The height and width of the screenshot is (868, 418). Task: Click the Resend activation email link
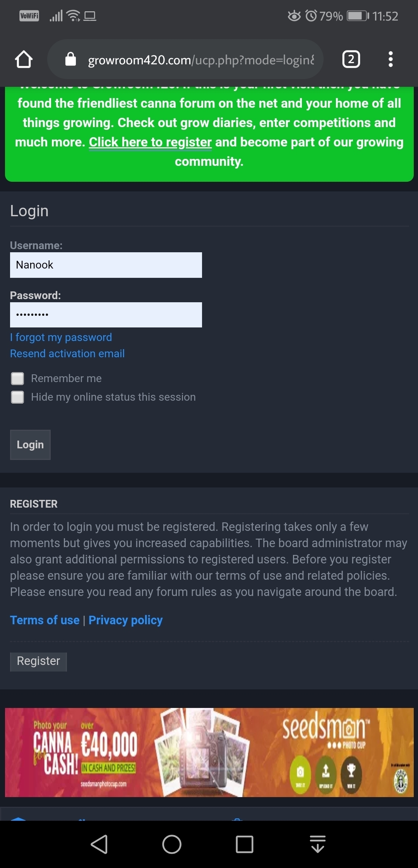click(x=67, y=354)
